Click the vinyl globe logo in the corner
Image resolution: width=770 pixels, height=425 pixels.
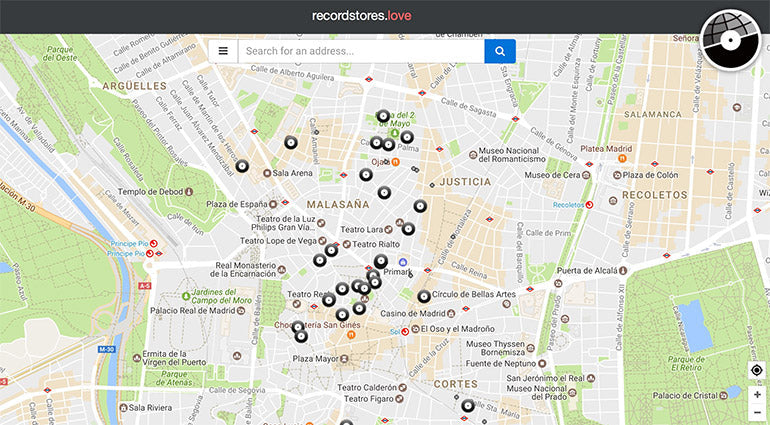click(x=731, y=39)
